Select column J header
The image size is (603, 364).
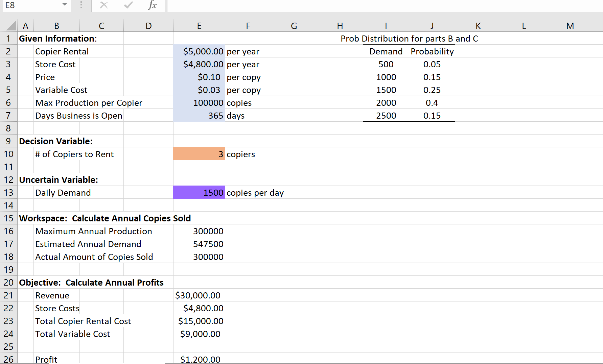click(432, 25)
